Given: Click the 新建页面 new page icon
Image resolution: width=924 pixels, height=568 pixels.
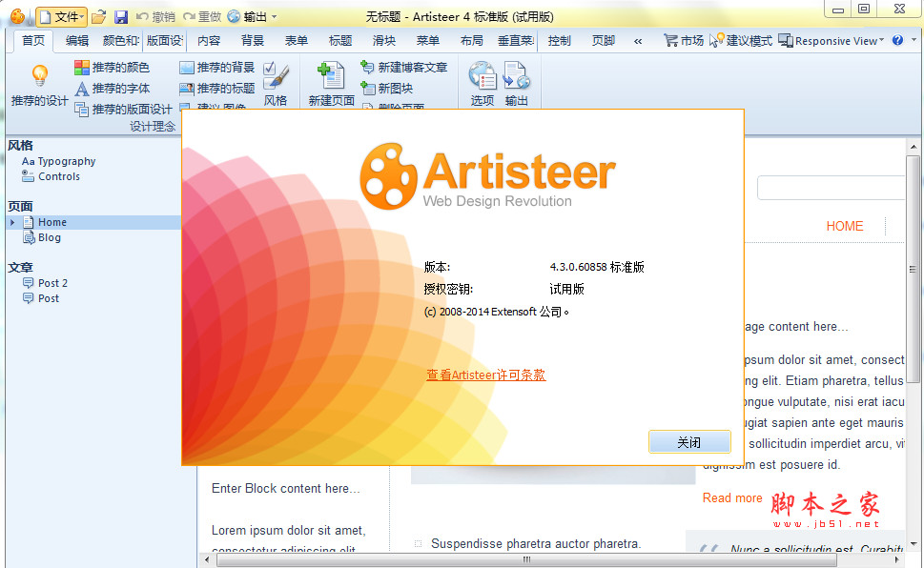Looking at the screenshot, I should (x=331, y=76).
